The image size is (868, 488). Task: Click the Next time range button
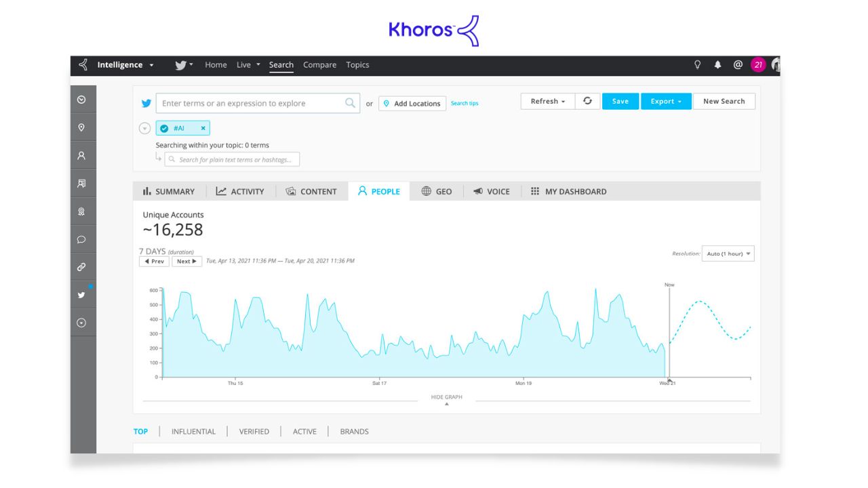click(186, 261)
